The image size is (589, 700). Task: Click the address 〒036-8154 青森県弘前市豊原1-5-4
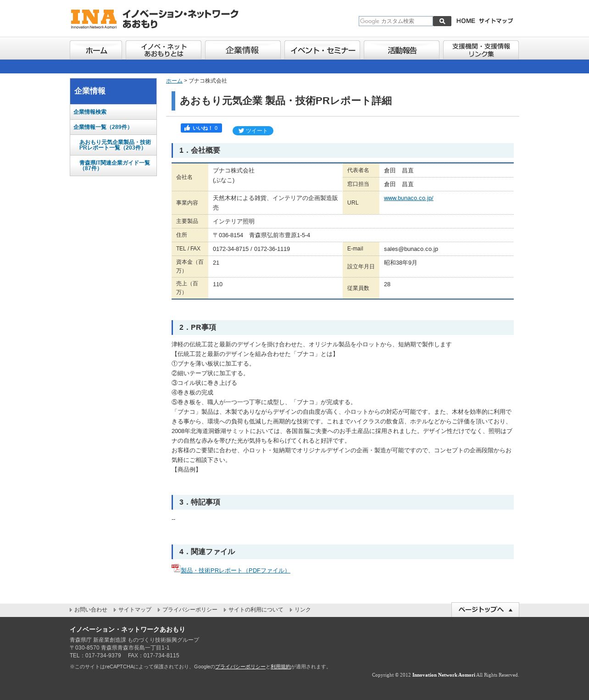point(261,235)
